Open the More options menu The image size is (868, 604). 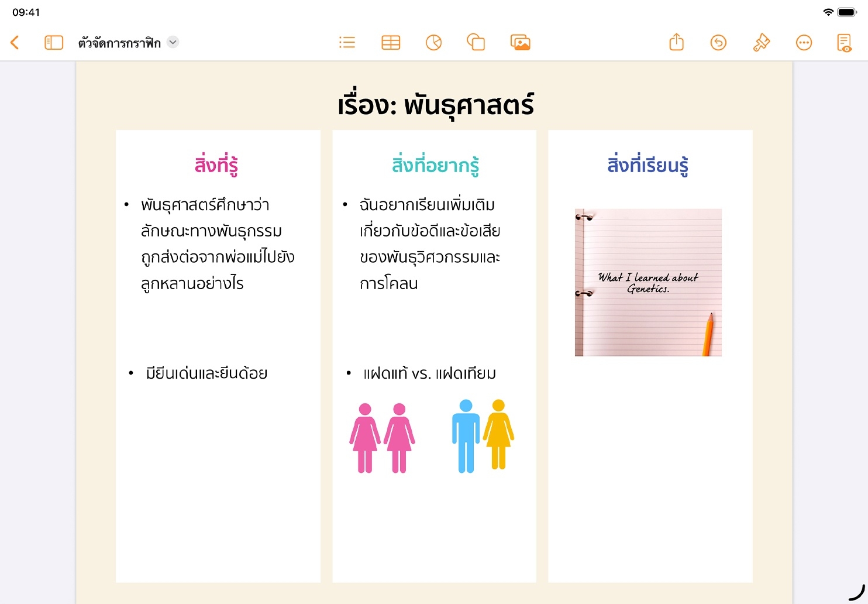pyautogui.click(x=804, y=42)
